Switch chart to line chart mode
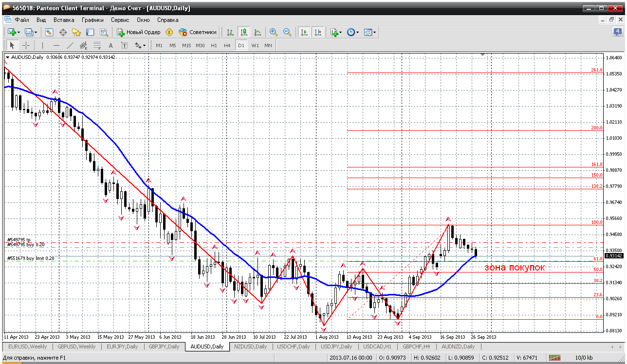The image size is (627, 364). click(x=258, y=32)
